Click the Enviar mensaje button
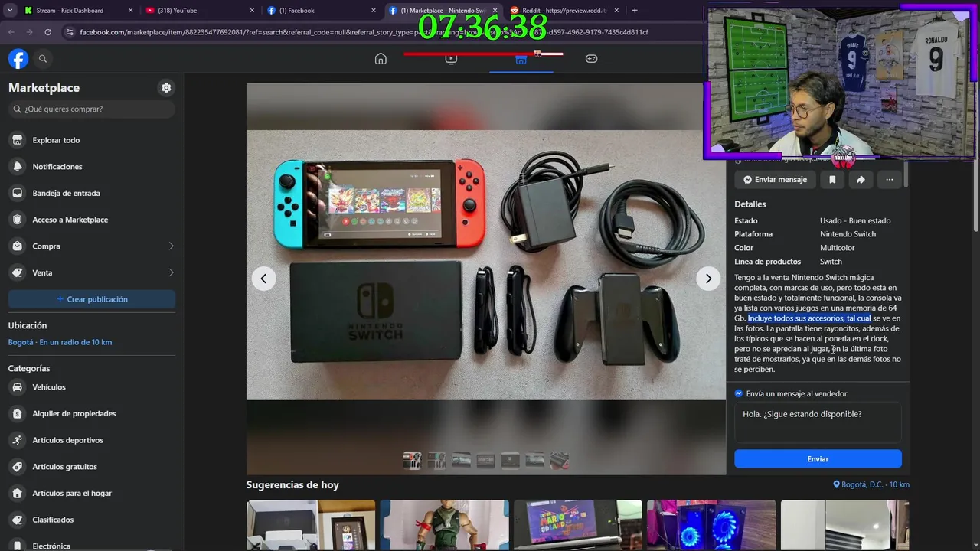980x551 pixels. click(775, 180)
